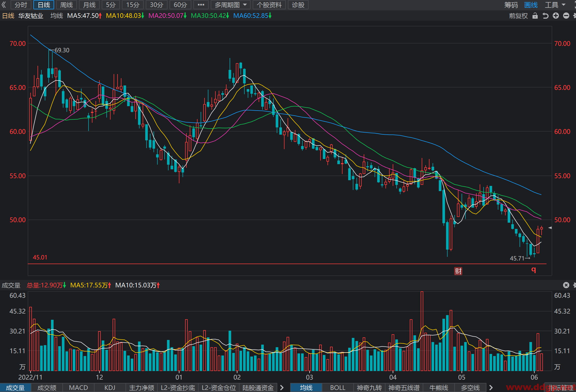This screenshot has width=576, height=392.
Task: Toggle the 前复权 price adjustment setting
Action: (x=518, y=16)
